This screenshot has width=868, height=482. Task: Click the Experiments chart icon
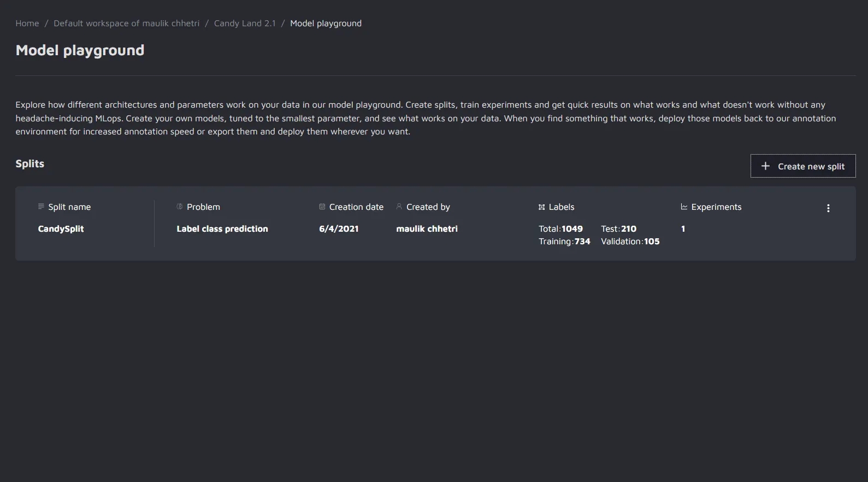pyautogui.click(x=684, y=207)
